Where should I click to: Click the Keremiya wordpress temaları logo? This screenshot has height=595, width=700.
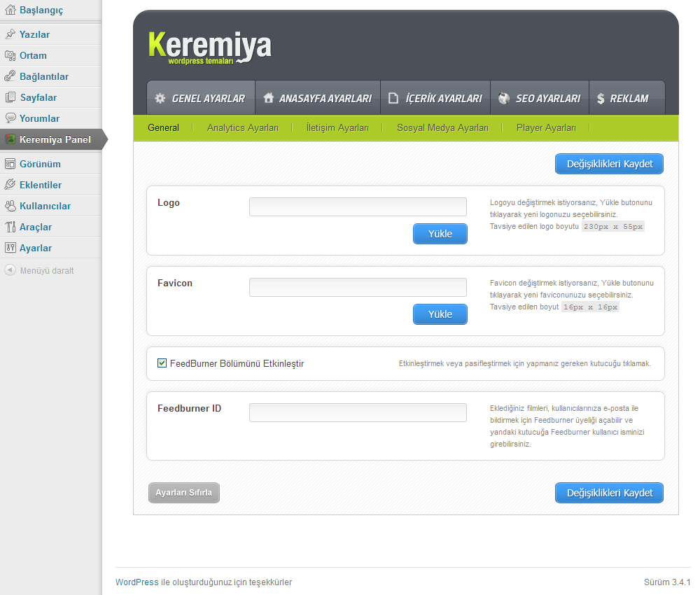point(209,48)
